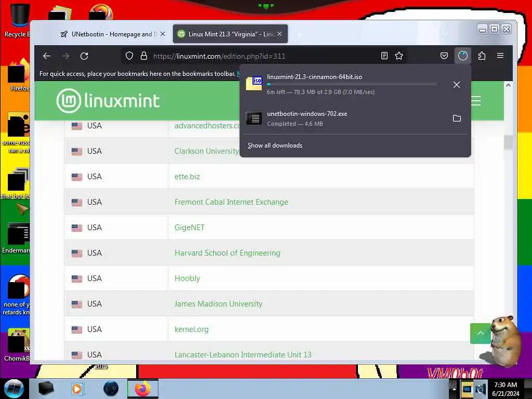Open a new browser tab
Image resolution: width=532 pixels, height=399 pixels.
(x=299, y=34)
